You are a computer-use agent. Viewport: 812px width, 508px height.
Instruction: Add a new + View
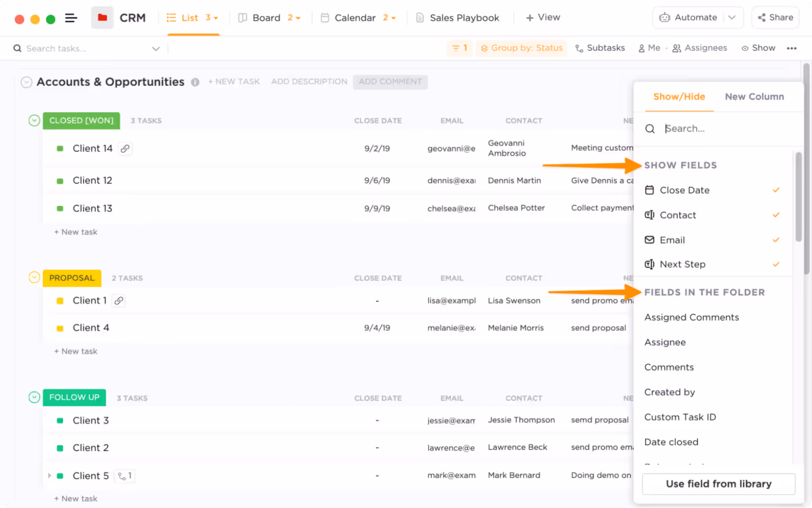(543, 18)
